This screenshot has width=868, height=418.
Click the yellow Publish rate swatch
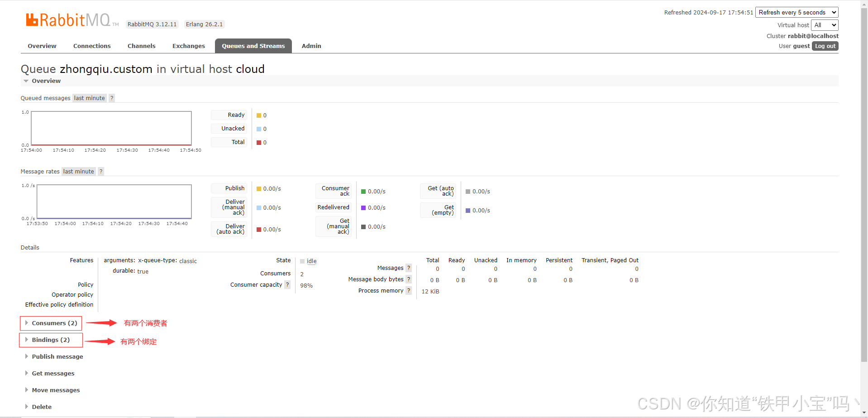click(x=259, y=189)
